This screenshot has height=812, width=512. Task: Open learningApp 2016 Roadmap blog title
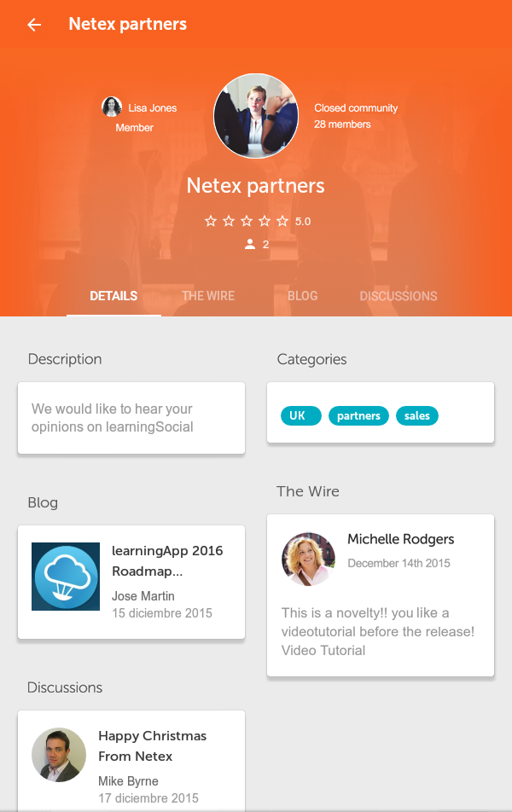tap(167, 561)
